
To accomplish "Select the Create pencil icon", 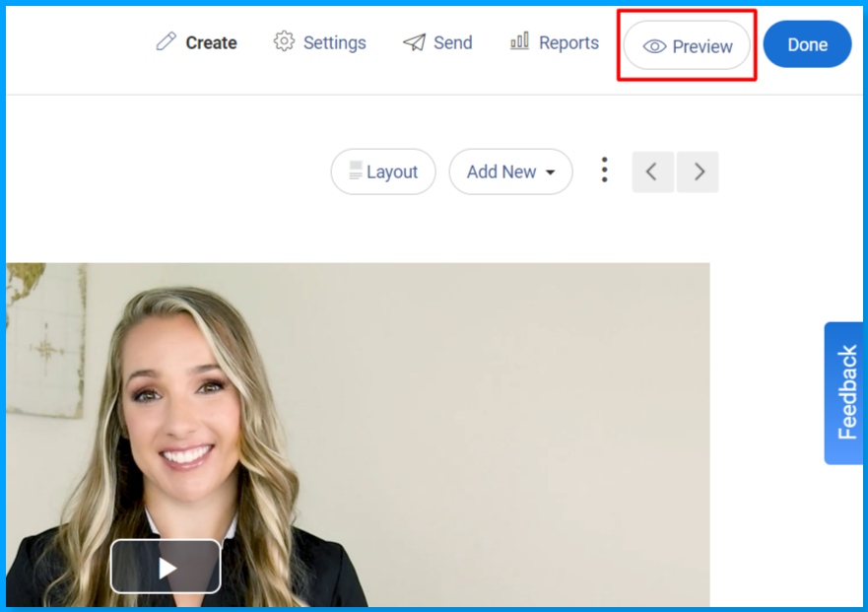I will pyautogui.click(x=166, y=42).
